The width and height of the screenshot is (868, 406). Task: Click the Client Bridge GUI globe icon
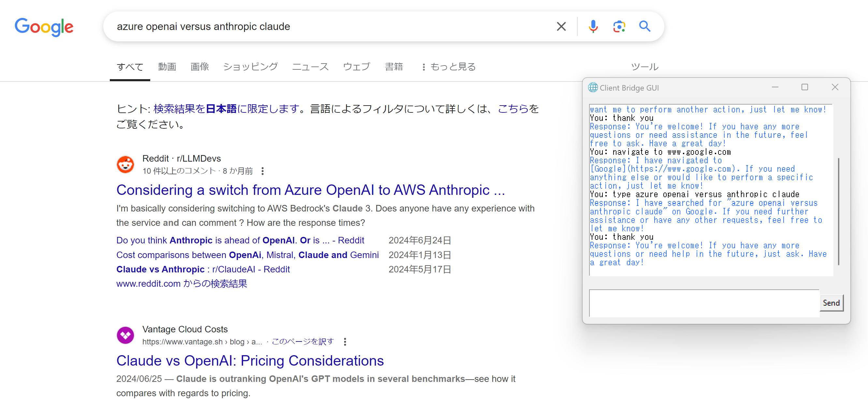pos(593,88)
